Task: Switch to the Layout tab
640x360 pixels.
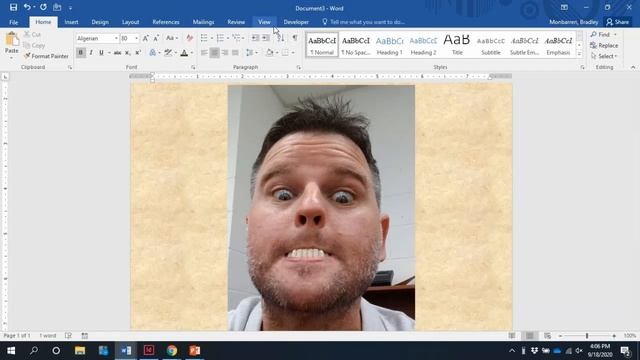Action: click(x=131, y=22)
